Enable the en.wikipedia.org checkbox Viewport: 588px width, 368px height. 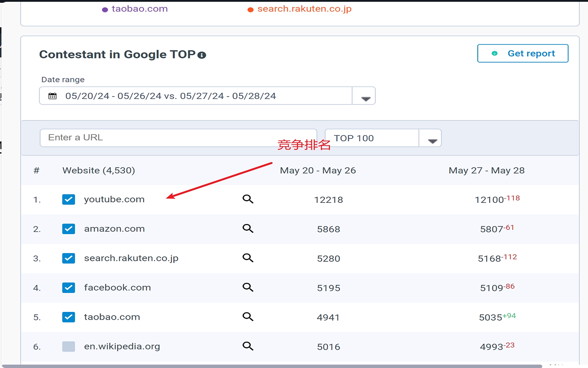(68, 346)
